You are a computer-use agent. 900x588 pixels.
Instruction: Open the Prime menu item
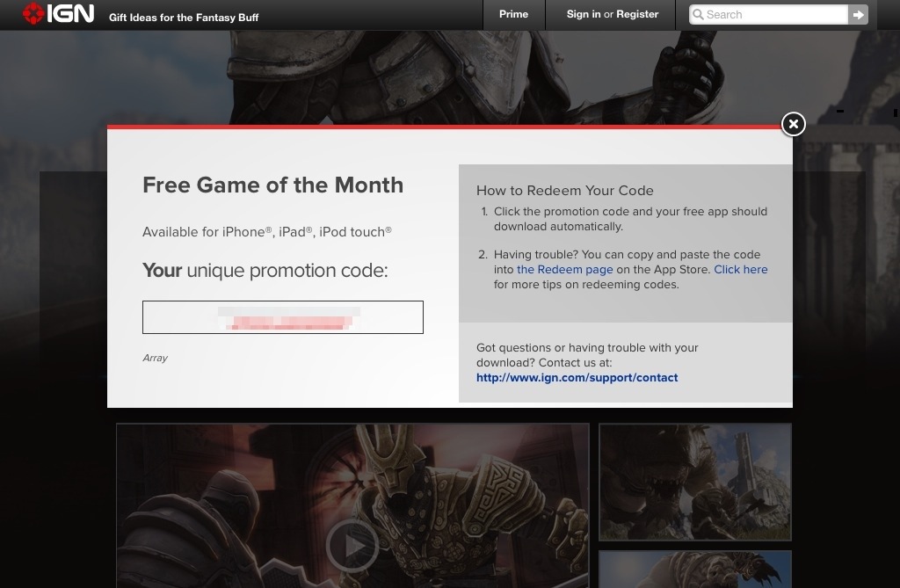513,14
